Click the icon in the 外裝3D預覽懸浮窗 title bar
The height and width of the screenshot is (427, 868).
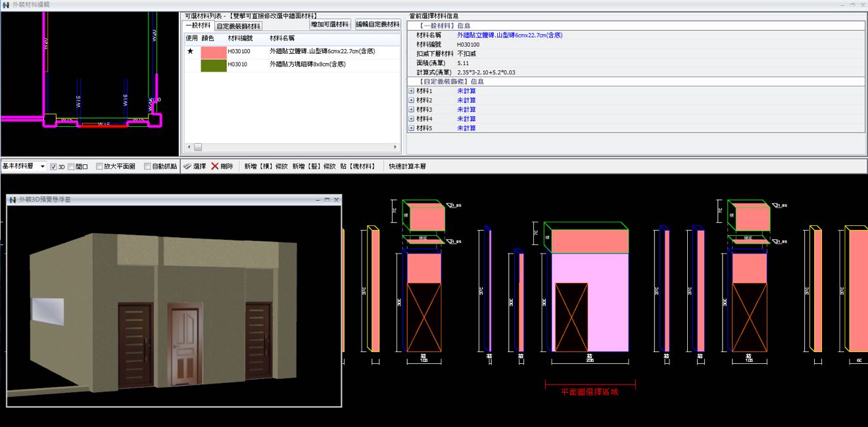click(12, 199)
